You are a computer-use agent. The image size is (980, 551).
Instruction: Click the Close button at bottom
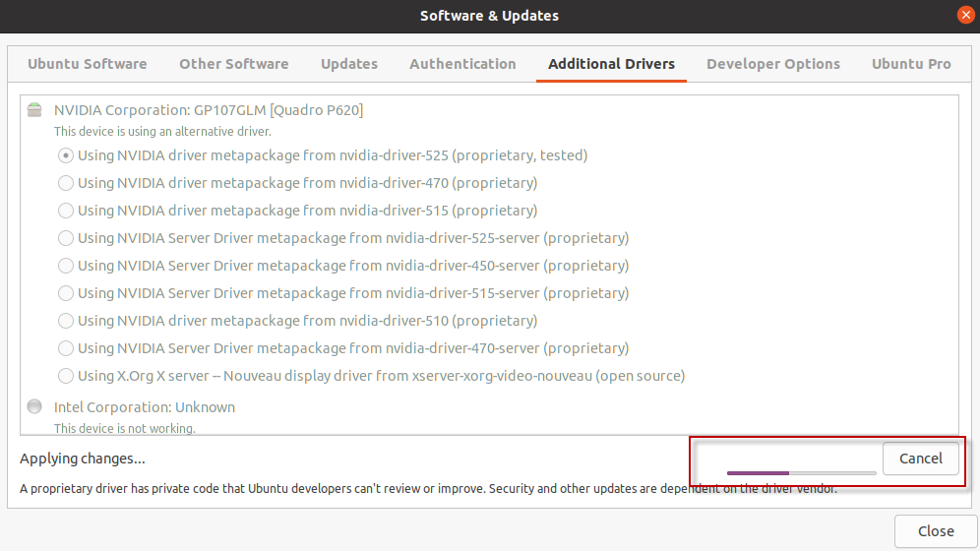click(x=936, y=531)
